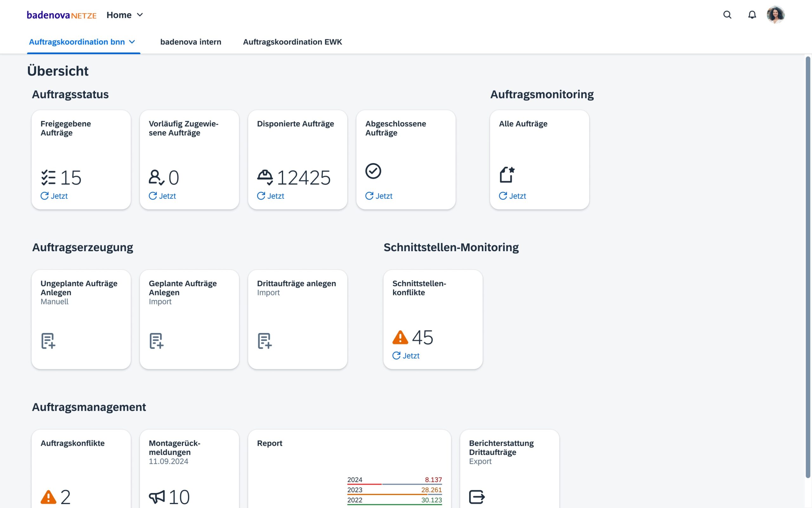The width and height of the screenshot is (812, 508).
Task: Refresh Disponierte Aufträge tile via Jetzt icon
Action: pos(261,196)
